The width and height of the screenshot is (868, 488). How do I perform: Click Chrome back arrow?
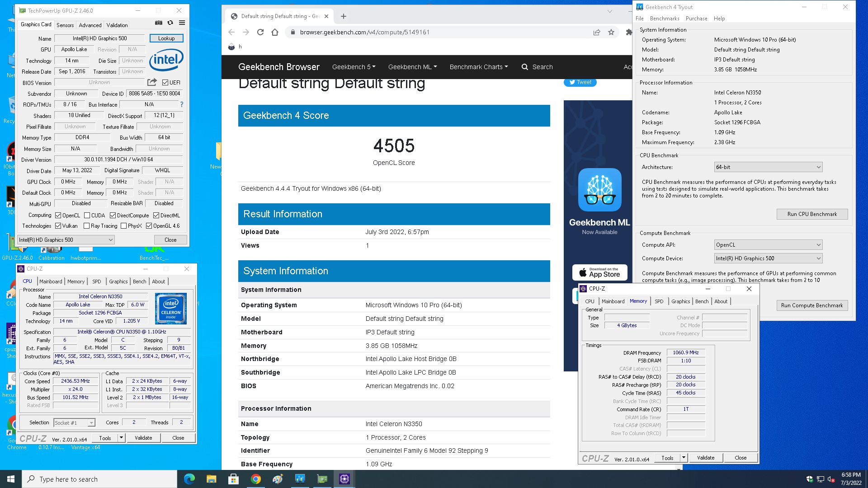[231, 32]
